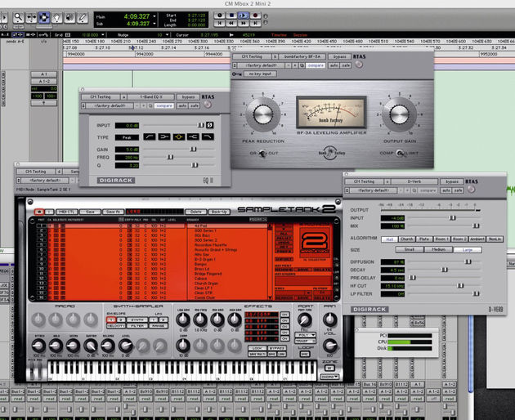Select the Hall algorithm in D-Verb
The height and width of the screenshot is (420, 515).
pos(390,239)
